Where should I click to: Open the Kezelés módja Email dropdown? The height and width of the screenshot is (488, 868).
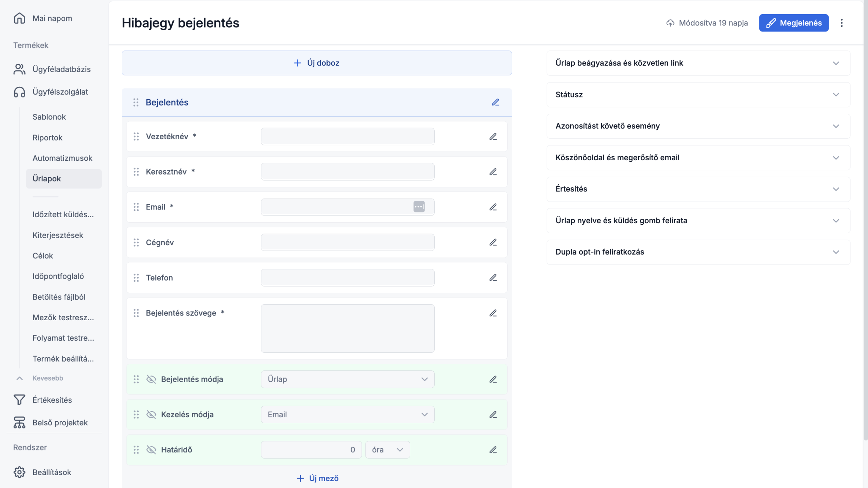tap(347, 414)
